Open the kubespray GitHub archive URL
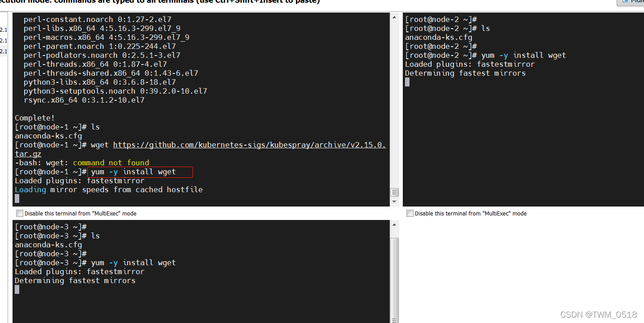Screen dimensions: 644x323 (249, 145)
